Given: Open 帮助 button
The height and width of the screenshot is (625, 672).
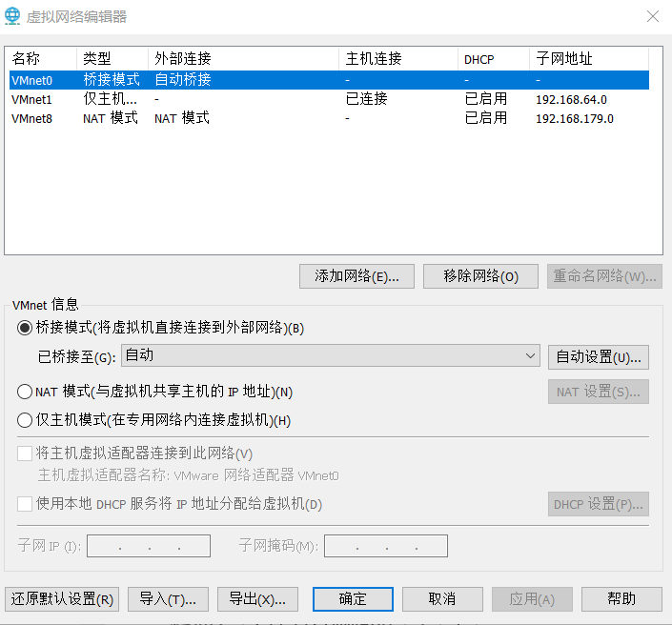Looking at the screenshot, I should [x=621, y=599].
